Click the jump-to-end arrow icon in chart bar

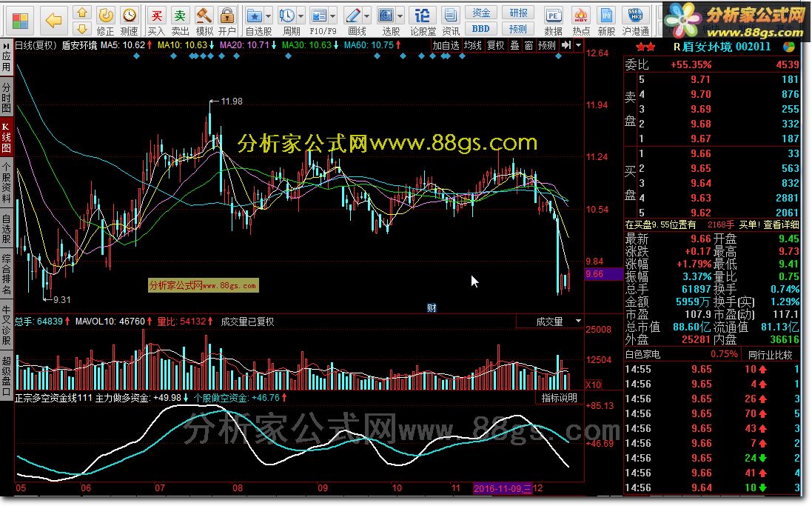coord(566,45)
